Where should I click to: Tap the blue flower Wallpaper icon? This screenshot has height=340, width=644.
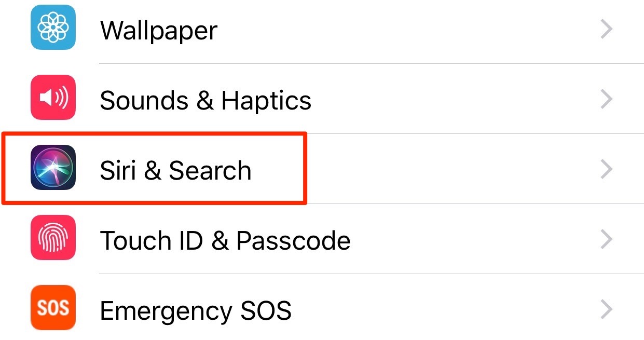point(53,28)
